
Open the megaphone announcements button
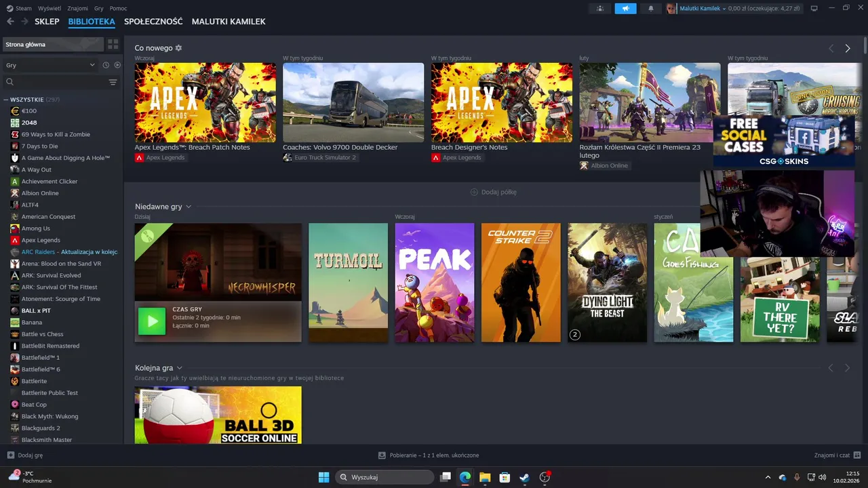625,8
